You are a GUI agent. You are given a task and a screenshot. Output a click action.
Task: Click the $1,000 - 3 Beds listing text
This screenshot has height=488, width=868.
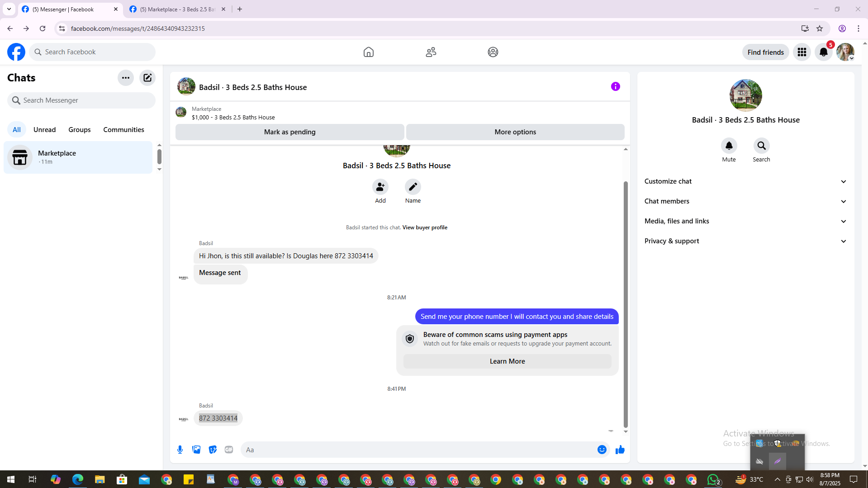pos(233,118)
